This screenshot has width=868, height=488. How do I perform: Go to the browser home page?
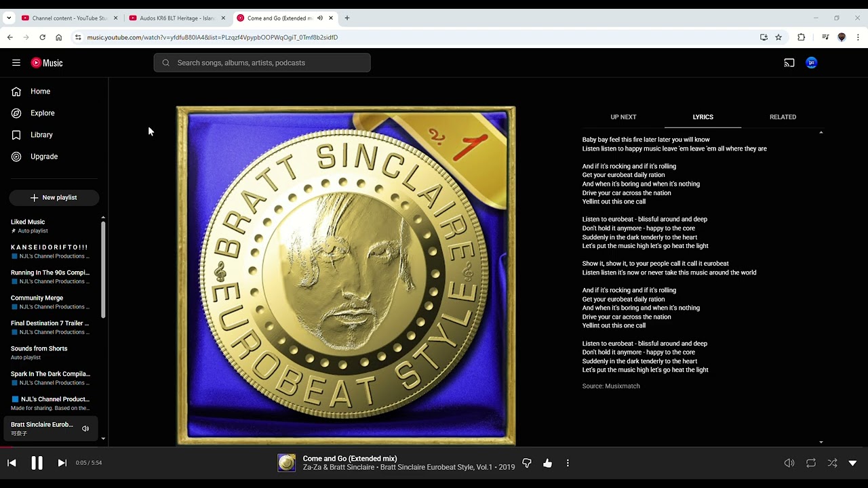click(x=59, y=37)
